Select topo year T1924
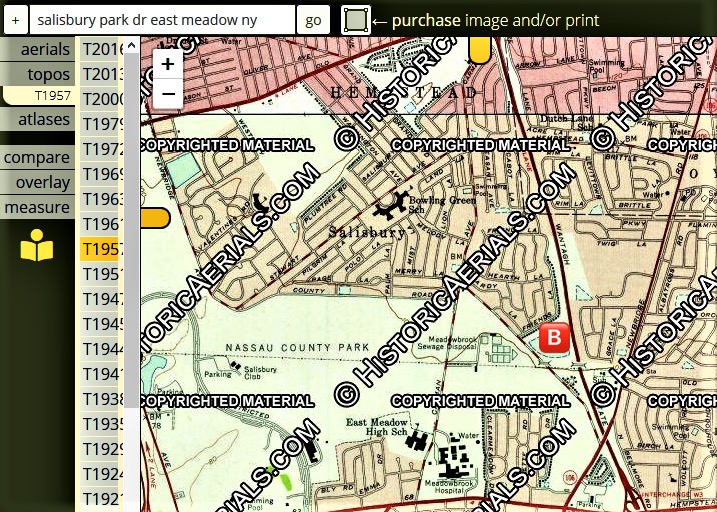Screen dimensions: 717x512 point(101,474)
